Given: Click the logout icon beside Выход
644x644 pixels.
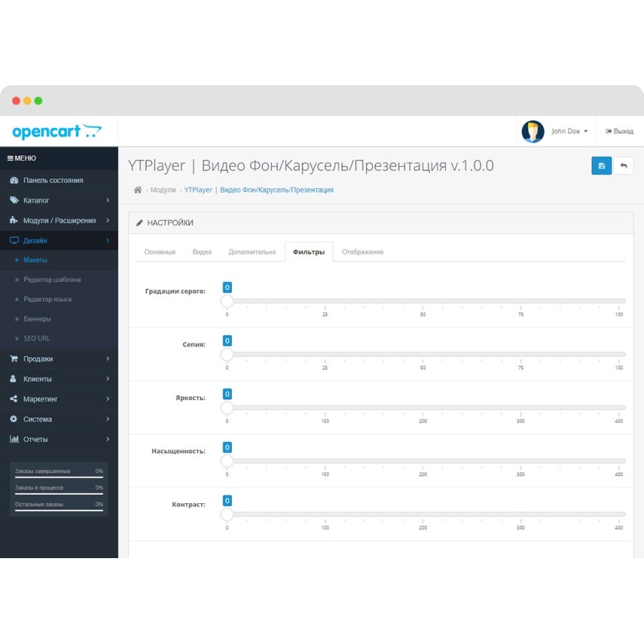Looking at the screenshot, I should tap(609, 132).
